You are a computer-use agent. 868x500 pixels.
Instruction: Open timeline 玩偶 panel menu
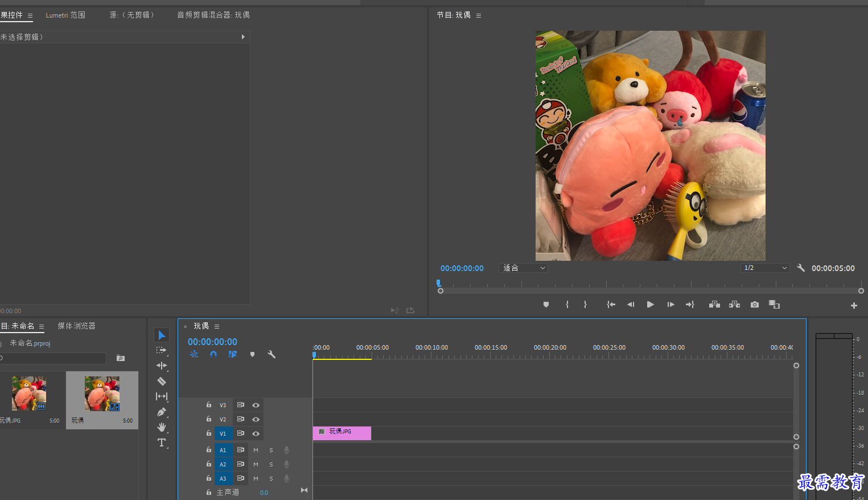217,326
